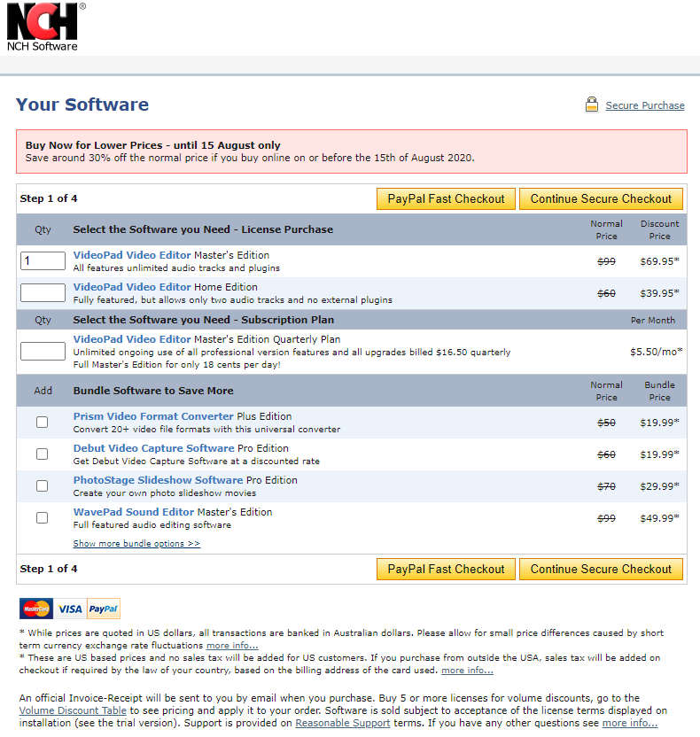Tick the Prism Video Format Converter checkbox
Image resolution: width=700 pixels, height=737 pixels.
[x=43, y=422]
